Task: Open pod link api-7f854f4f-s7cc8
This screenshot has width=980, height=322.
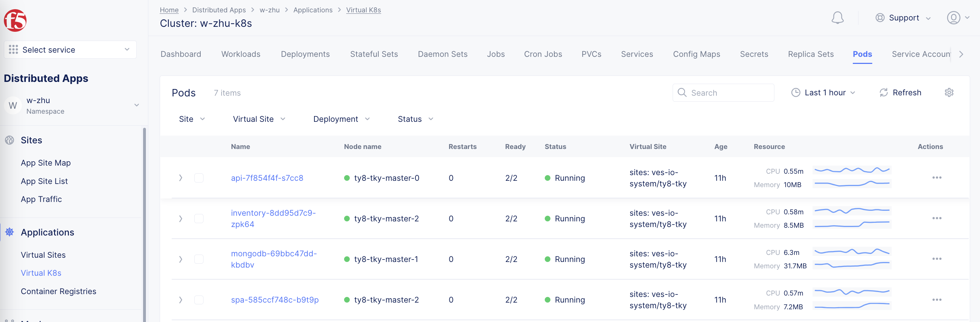Action: [267, 178]
